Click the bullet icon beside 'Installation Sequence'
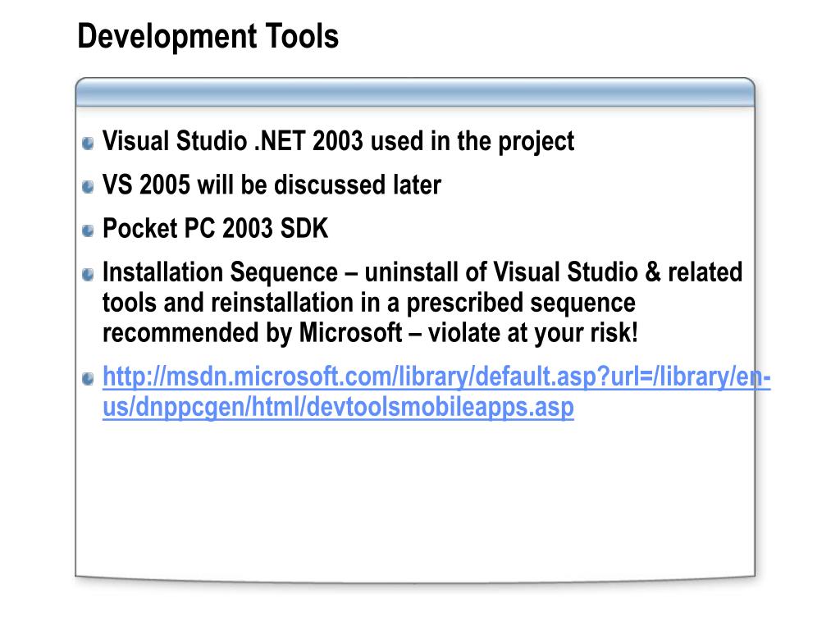Image resolution: width=840 pixels, height=630 pixels. [x=88, y=275]
